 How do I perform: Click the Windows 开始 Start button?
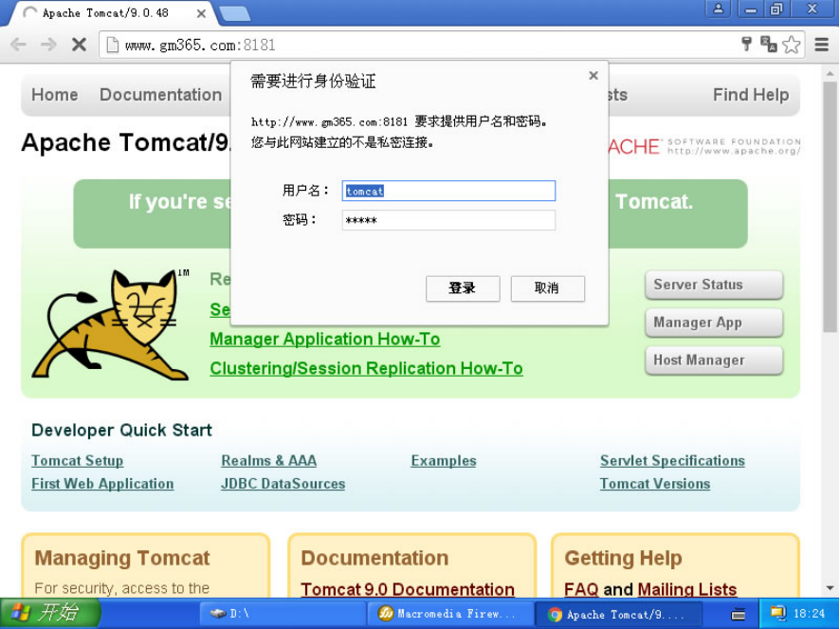50,613
